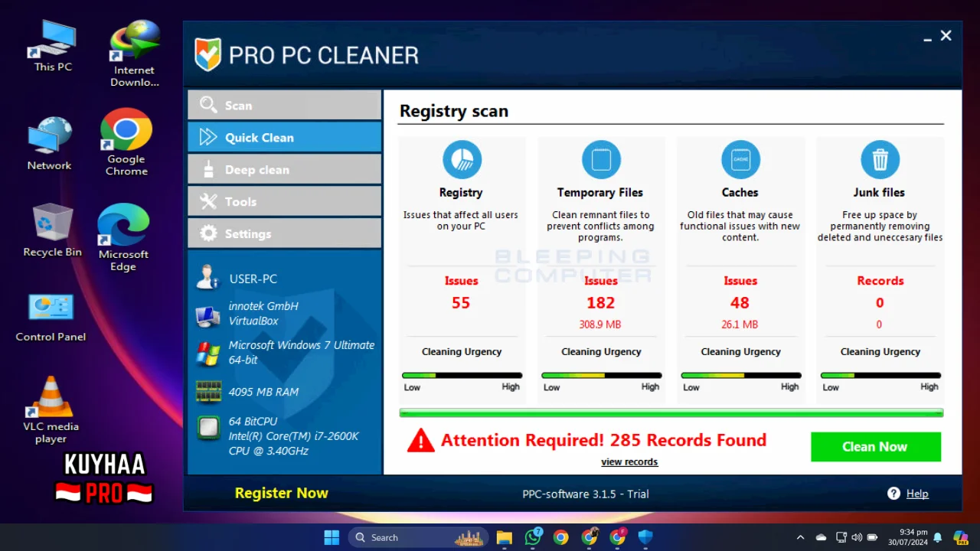Click the Registry cleaning urgency bar
980x551 pixels.
pyautogui.click(x=462, y=376)
